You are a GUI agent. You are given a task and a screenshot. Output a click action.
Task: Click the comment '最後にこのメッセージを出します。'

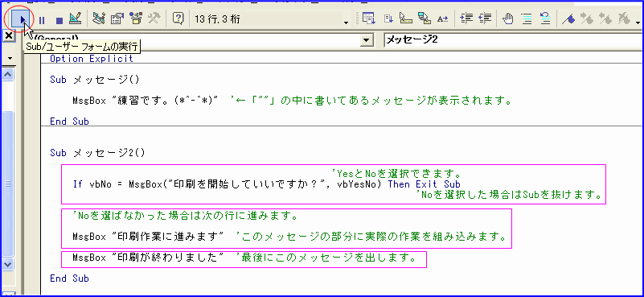326,258
